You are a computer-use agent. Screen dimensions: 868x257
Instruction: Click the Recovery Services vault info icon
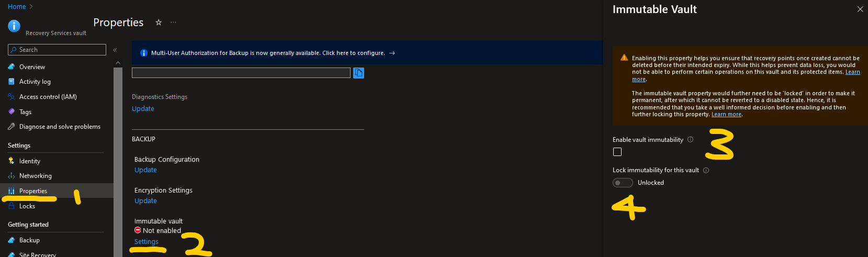tap(14, 26)
